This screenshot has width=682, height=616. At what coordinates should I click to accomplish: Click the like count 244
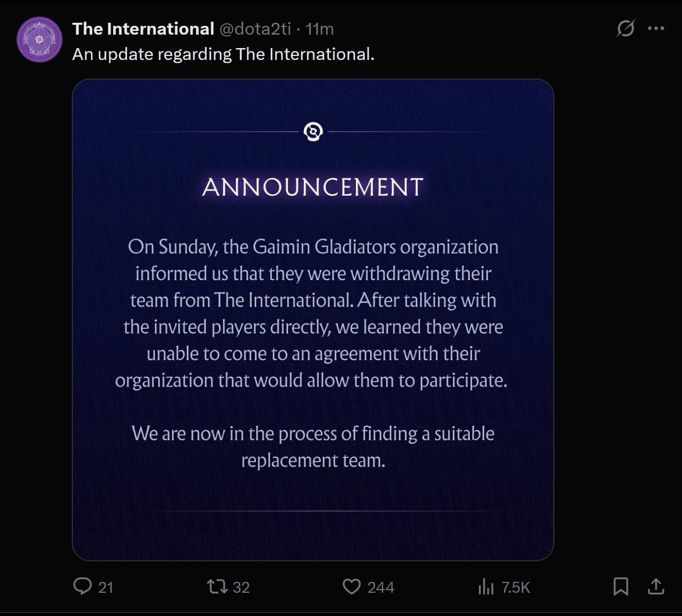[381, 588]
